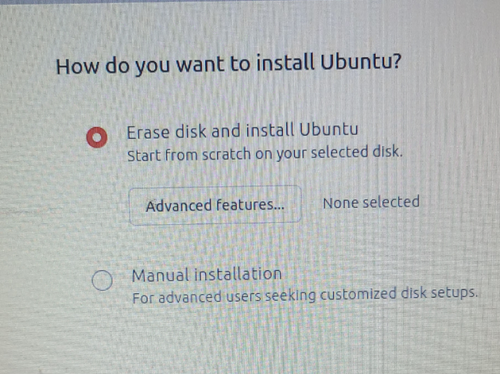Select the Erase disk and install Ubuntu radio button
Viewport: 500px width, 374px height.
click(97, 137)
